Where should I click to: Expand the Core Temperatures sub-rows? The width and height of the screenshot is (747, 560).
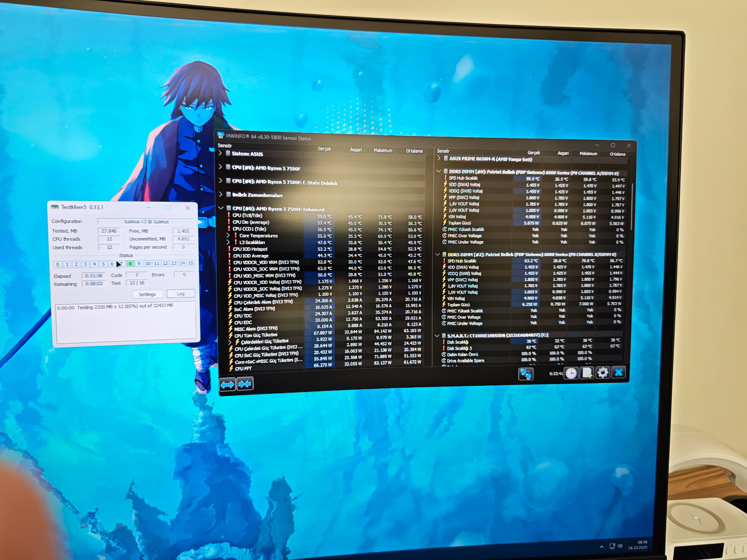(228, 235)
